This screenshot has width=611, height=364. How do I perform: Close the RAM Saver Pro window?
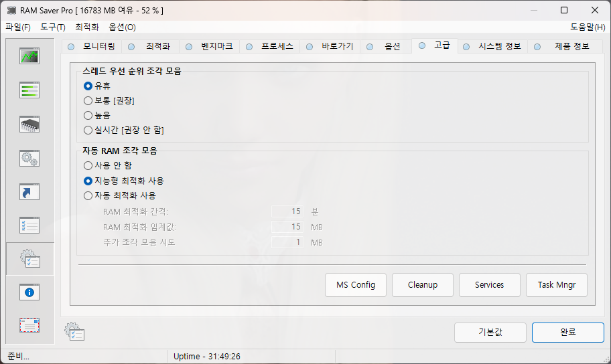(x=595, y=10)
